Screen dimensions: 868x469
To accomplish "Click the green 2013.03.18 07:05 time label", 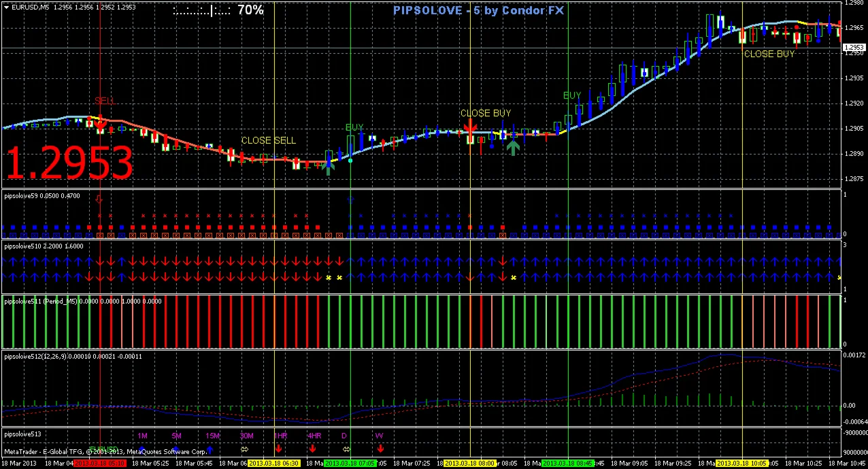I will [x=350, y=464].
